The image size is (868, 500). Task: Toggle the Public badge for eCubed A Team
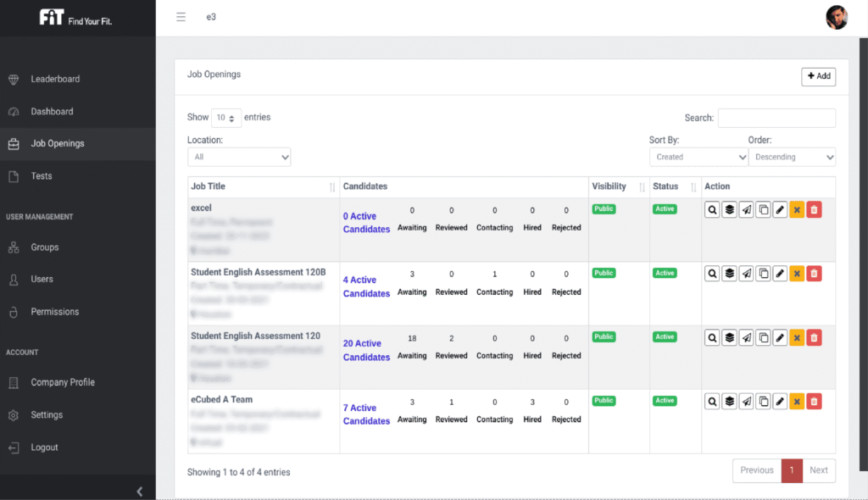(x=604, y=400)
